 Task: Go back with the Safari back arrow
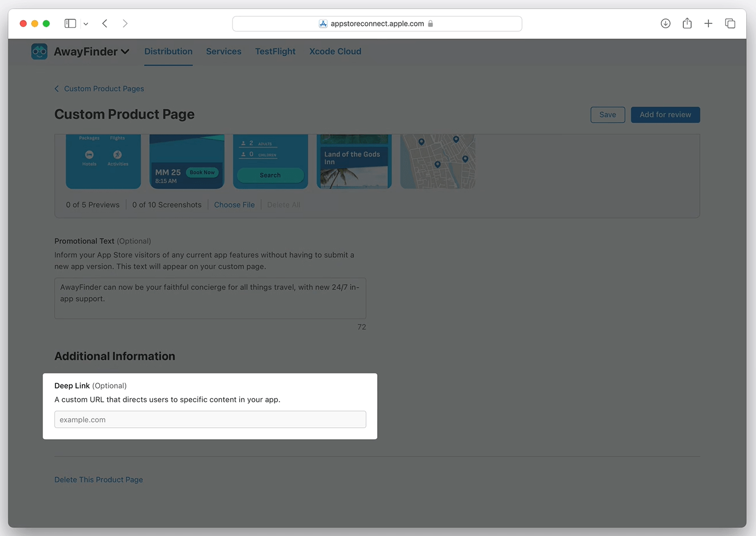click(x=105, y=24)
